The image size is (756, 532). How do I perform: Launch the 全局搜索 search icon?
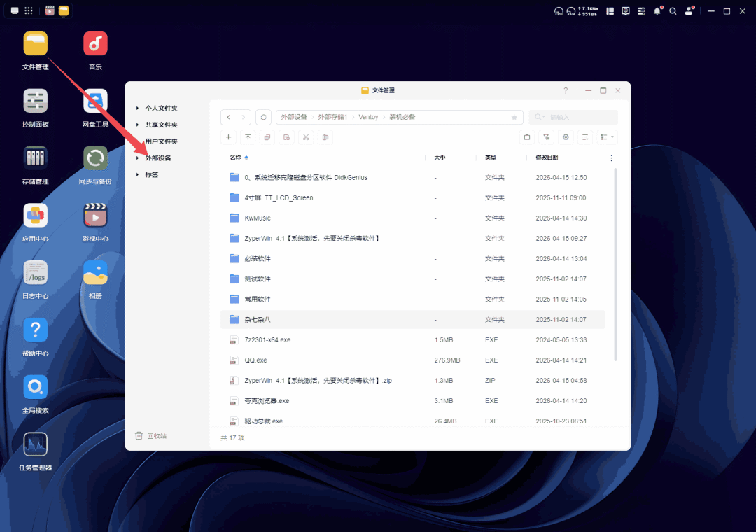35,387
